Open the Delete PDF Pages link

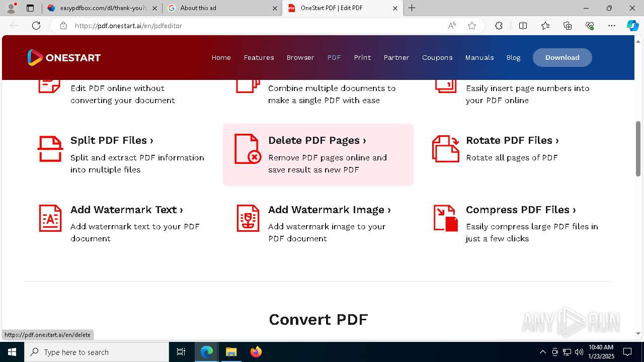pyautogui.click(x=317, y=140)
